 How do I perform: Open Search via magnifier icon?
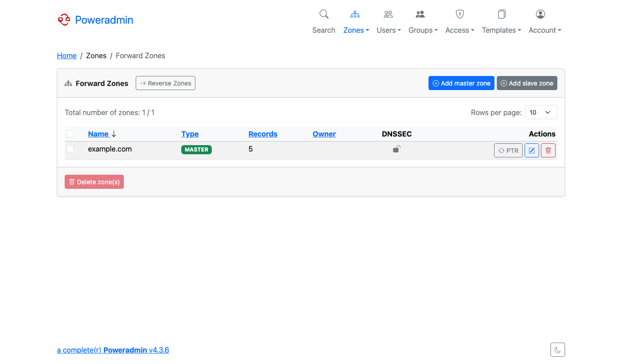324,14
